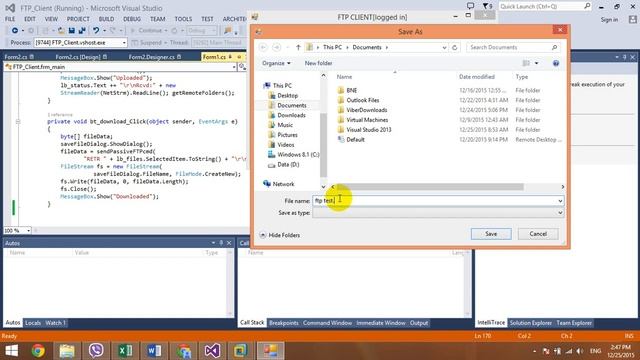
Task: Sort files by the Date modified column header
Action: click(477, 77)
